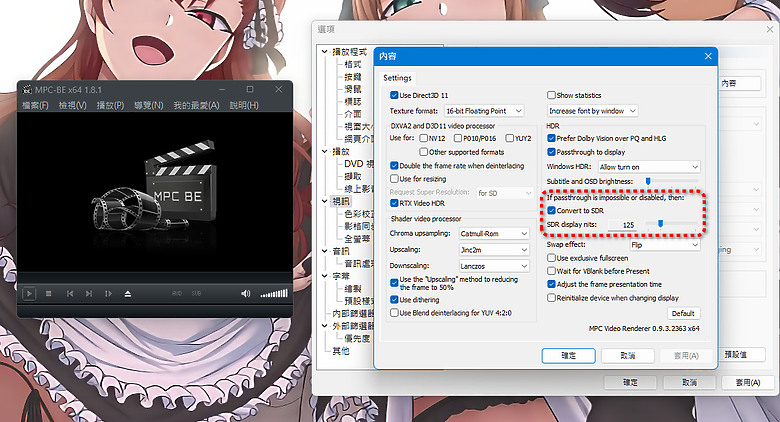
Task: Click 套用(A) in the 選項 window
Action: pyautogui.click(x=748, y=382)
